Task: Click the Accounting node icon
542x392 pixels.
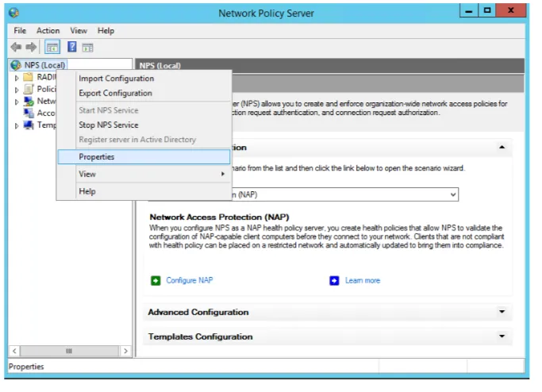Action: coord(29,113)
